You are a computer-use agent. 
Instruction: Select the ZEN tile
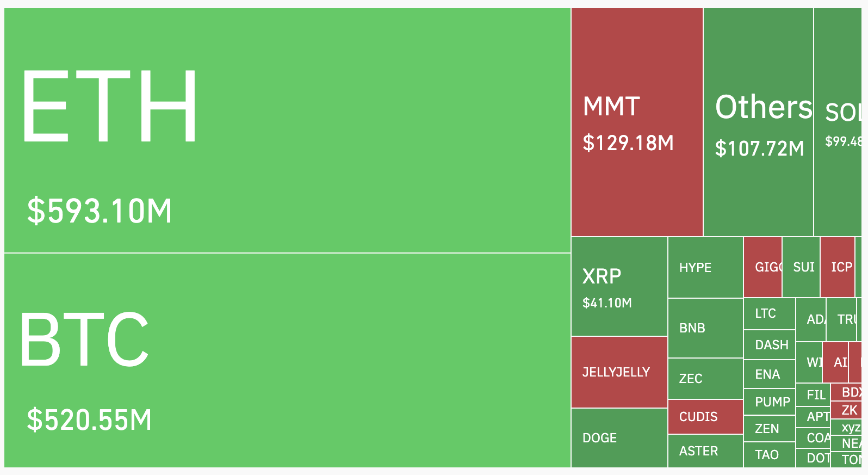(x=769, y=429)
